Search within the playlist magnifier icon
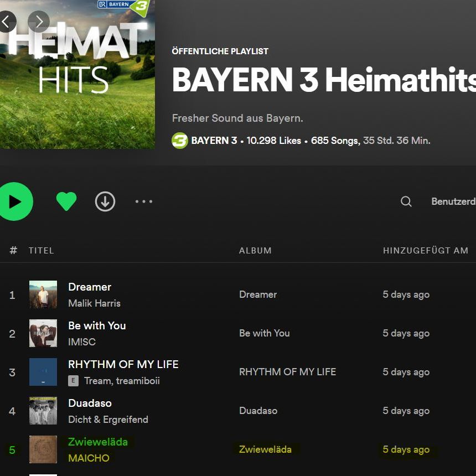 point(406,201)
